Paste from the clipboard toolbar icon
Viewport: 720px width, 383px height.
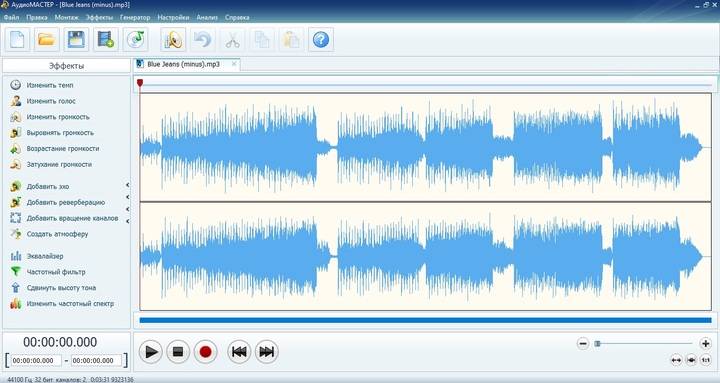point(291,39)
